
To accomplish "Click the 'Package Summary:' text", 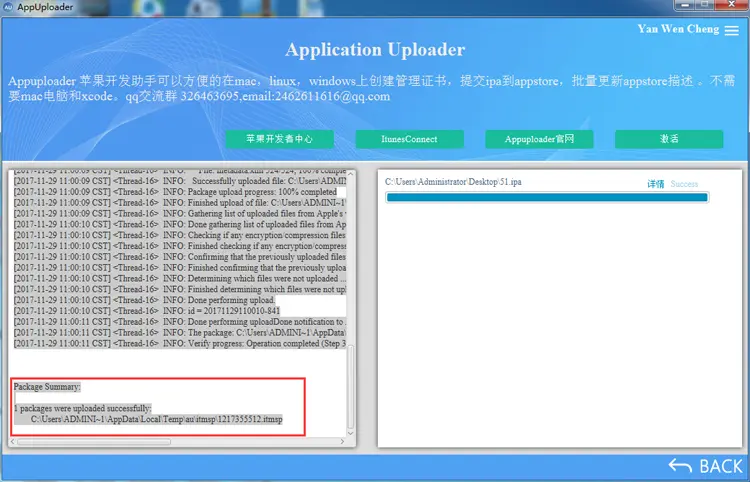I will pyautogui.click(x=47, y=387).
